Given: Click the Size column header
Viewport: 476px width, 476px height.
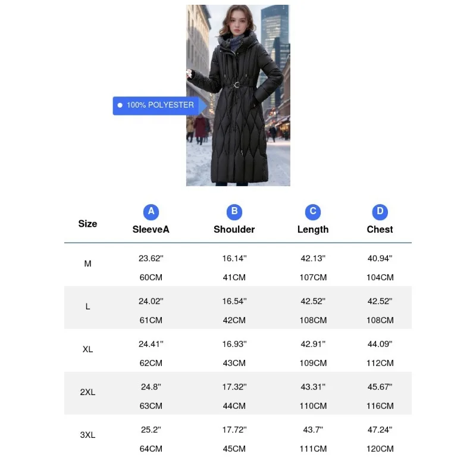Looking at the screenshot, I should point(87,224).
